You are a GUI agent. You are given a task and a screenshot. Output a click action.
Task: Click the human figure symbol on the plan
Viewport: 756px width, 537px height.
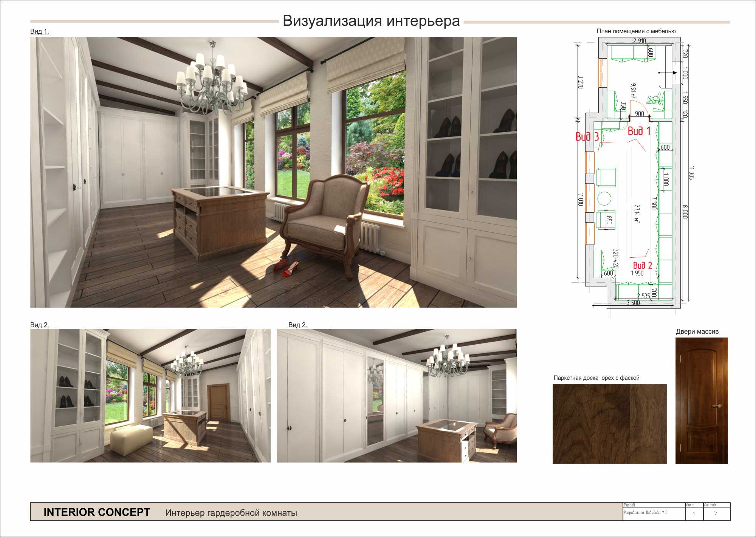[x=654, y=99]
